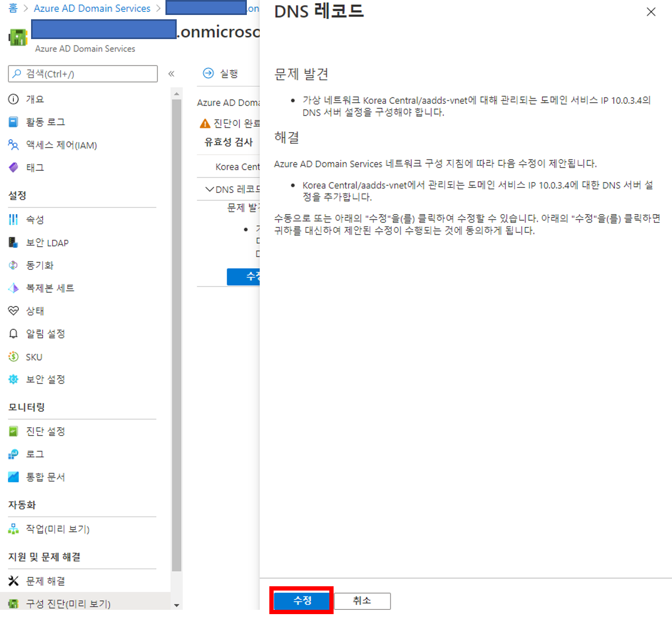672x620 pixels.
Task: Open 상태 heart icon
Action: click(13, 311)
